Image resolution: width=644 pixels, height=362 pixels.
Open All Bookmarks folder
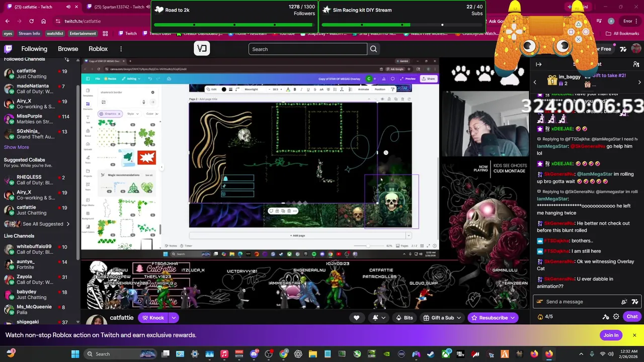click(622, 34)
